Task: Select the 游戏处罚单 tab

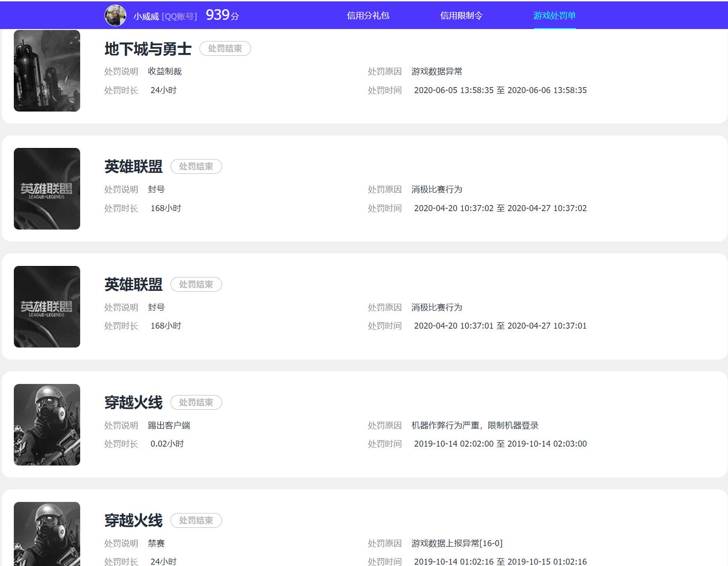Action: point(555,16)
